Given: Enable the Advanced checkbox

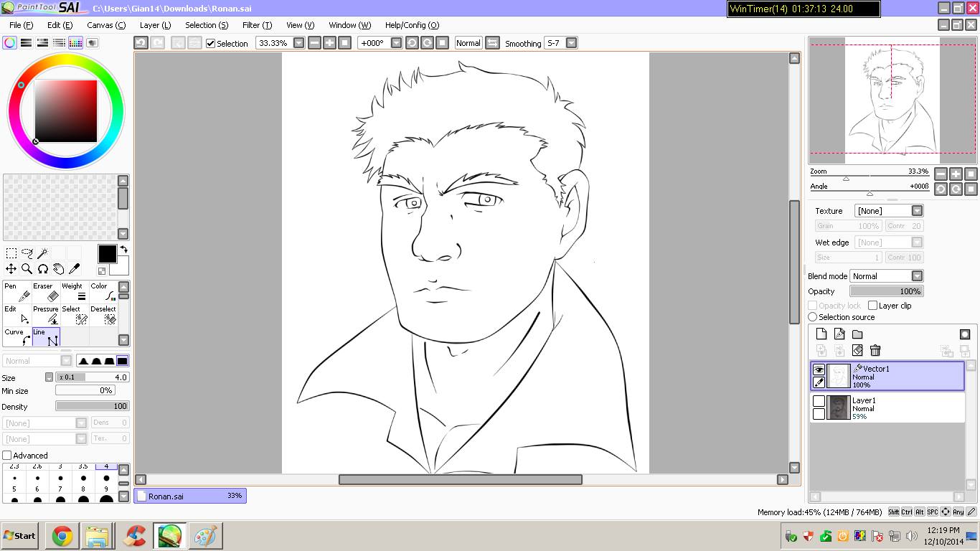Looking at the screenshot, I should 7,456.
